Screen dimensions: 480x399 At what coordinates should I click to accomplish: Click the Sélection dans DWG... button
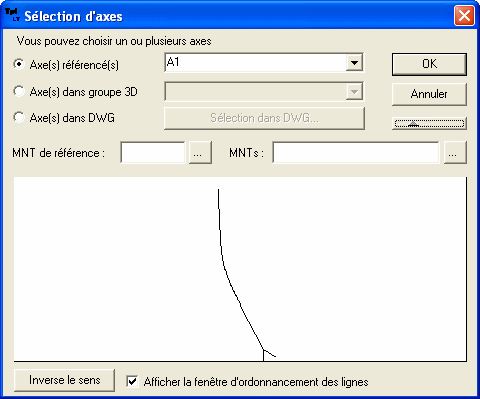click(264, 118)
